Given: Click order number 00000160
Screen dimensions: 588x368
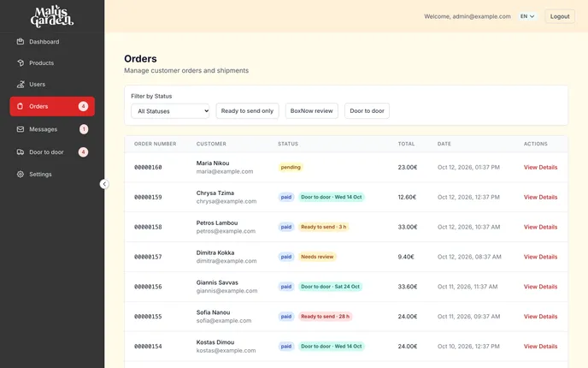Looking at the screenshot, I should 148,168.
